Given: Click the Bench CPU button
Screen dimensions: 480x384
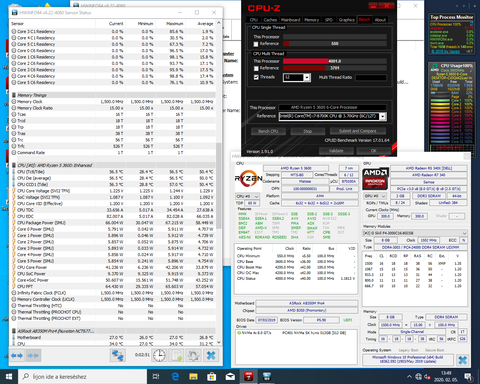Looking at the screenshot, I should click(x=268, y=131).
